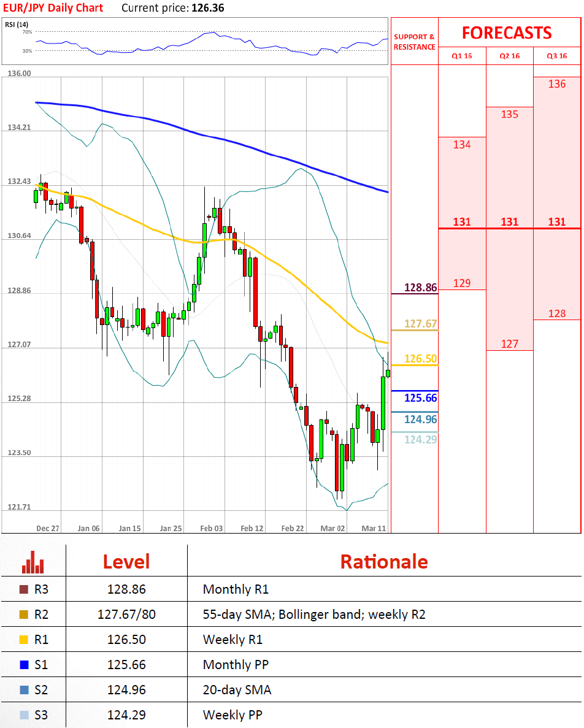Image resolution: width=584 pixels, height=728 pixels.
Task: Click the R1 row label
Action: 41,640
